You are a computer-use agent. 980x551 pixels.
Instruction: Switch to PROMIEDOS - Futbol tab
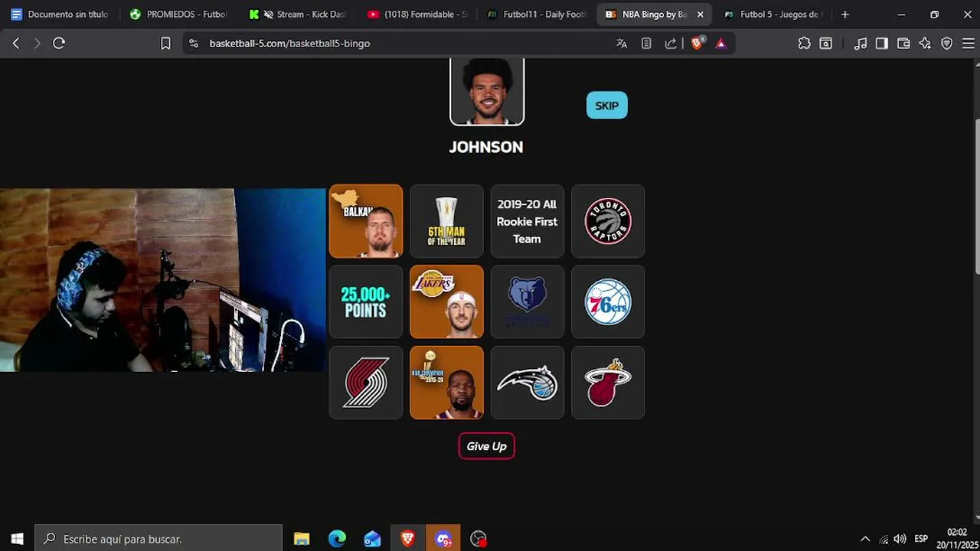pos(178,15)
